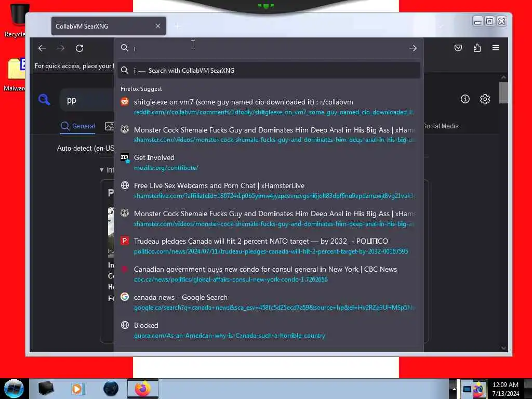This screenshot has width=532, height=399.
Task: Open a new tab with plus button
Action: [x=177, y=26]
